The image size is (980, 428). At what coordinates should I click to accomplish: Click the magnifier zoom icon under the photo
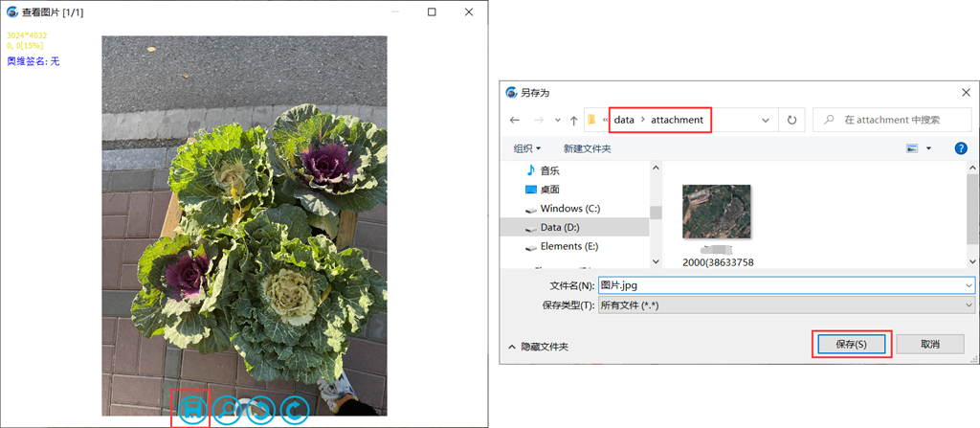227,410
